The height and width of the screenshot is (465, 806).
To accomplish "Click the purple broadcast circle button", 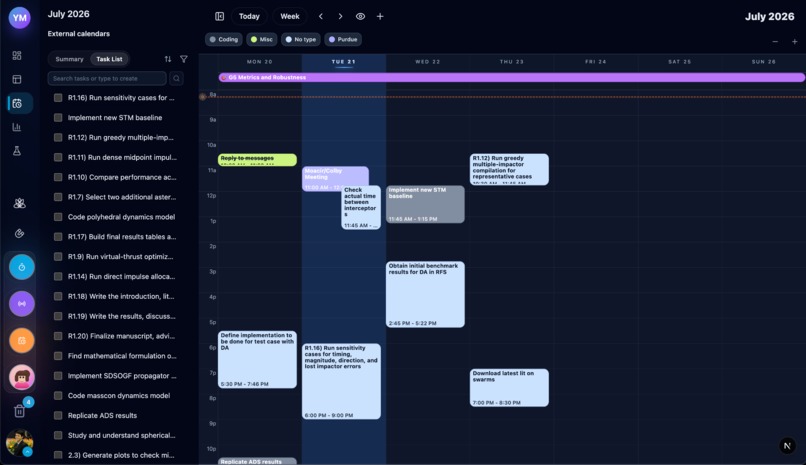I will (22, 304).
